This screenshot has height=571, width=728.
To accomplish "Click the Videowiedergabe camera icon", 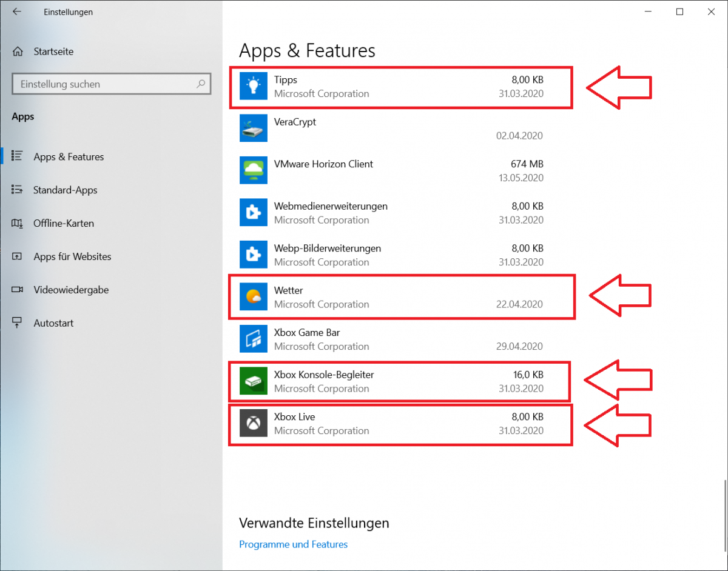I will click(x=18, y=290).
